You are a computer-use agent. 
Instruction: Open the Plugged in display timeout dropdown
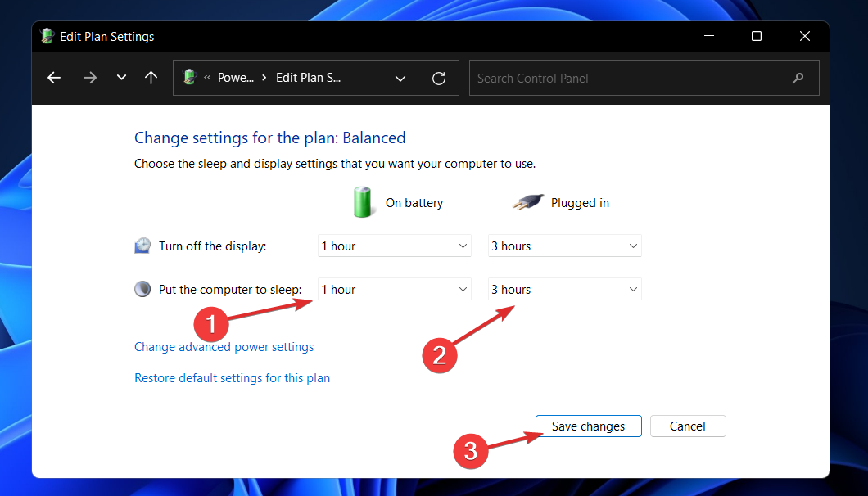(x=564, y=246)
